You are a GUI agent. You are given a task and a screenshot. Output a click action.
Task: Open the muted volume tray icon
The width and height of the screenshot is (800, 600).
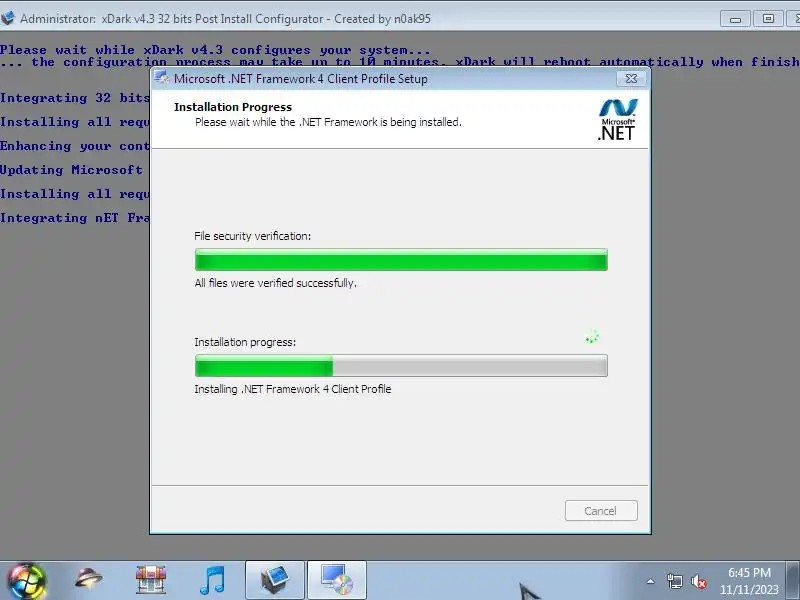tap(698, 581)
